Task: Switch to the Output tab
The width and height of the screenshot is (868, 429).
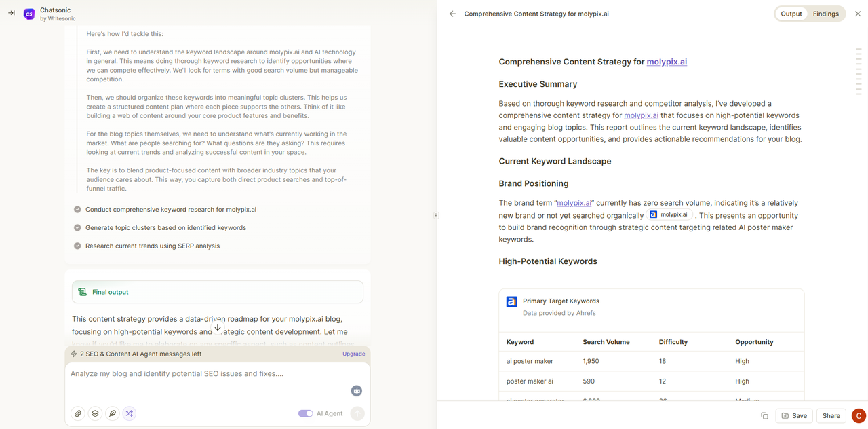Action: [x=791, y=14]
